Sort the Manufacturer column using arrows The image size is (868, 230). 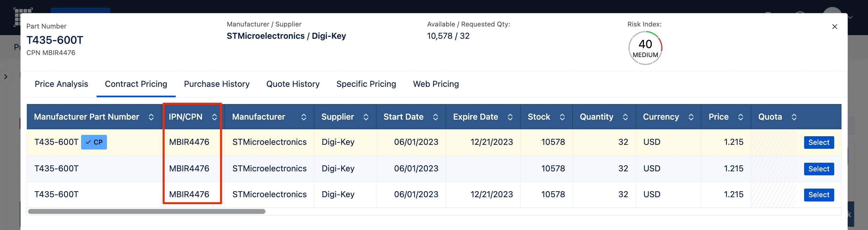[304, 117]
